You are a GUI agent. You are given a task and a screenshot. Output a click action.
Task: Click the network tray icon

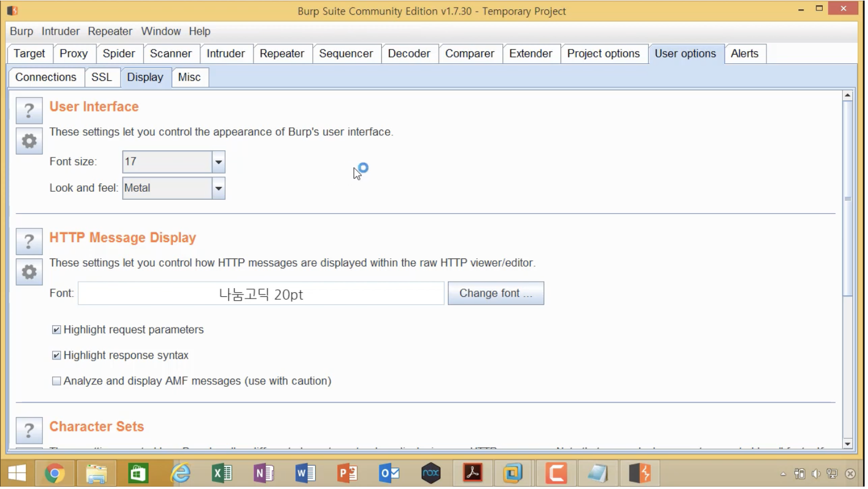(x=833, y=474)
